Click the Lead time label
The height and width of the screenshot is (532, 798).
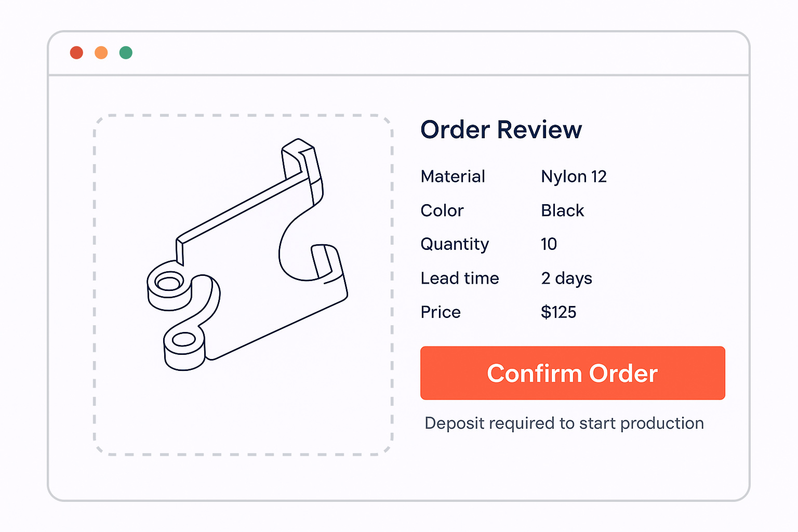459,278
